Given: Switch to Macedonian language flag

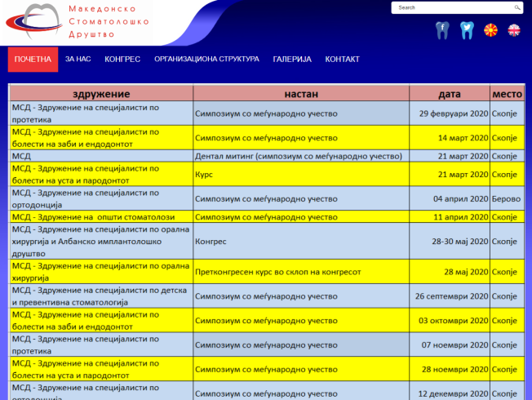Looking at the screenshot, I should click(x=491, y=31).
